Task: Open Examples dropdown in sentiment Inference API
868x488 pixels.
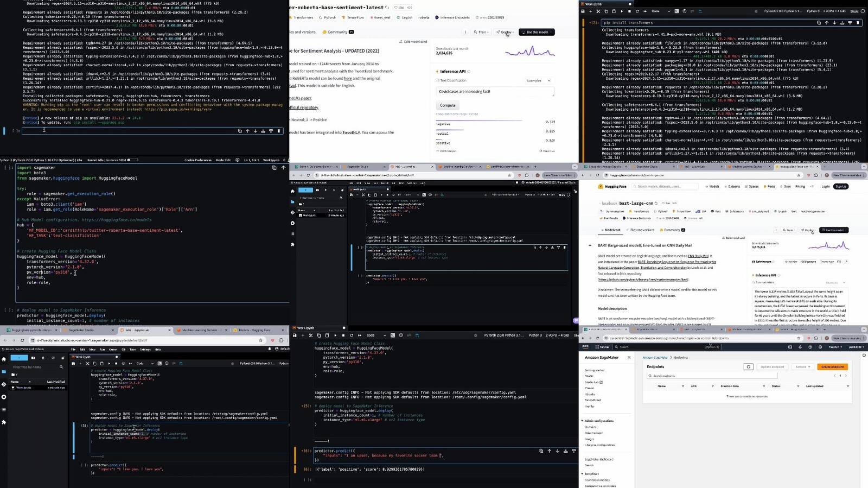Action: tap(539, 80)
